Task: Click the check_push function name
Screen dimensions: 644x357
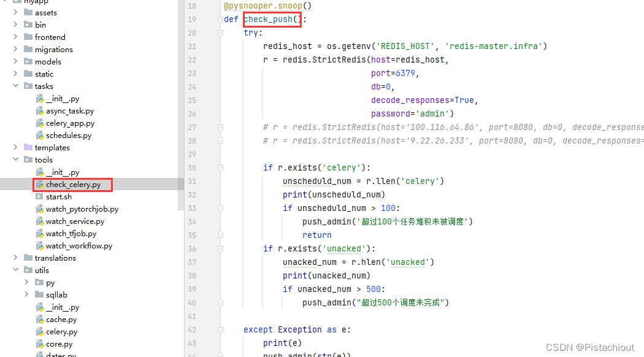Action: 268,19
